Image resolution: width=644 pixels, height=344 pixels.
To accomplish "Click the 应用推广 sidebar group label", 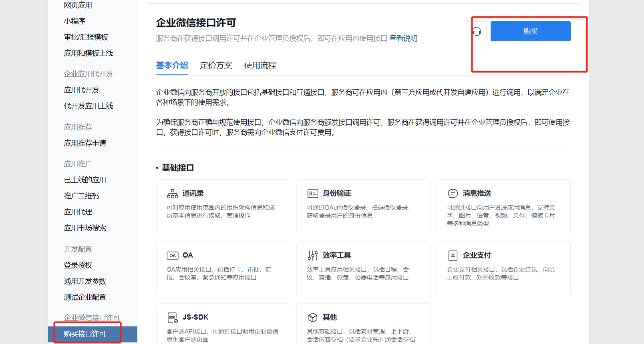I will (x=78, y=164).
